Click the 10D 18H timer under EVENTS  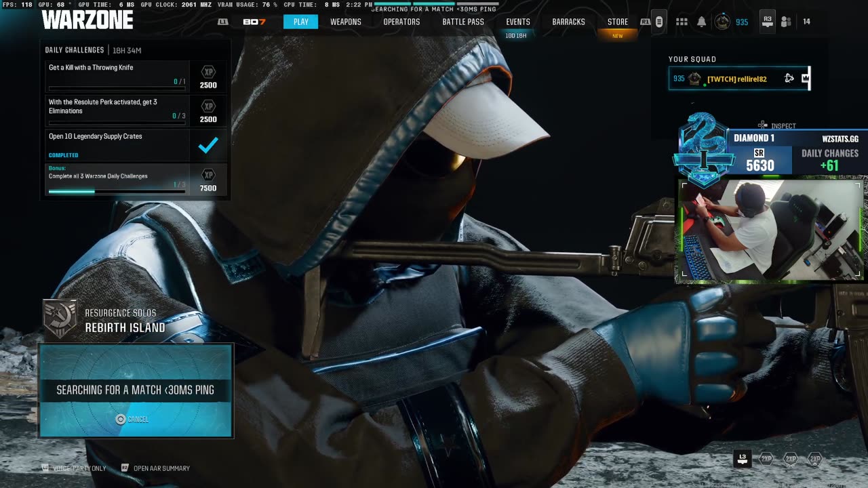pos(516,35)
